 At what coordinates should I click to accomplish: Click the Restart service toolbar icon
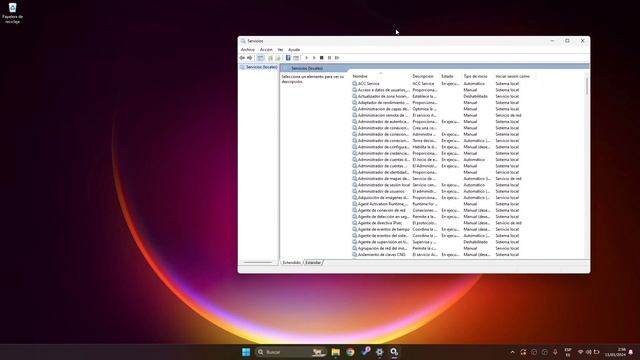337,58
